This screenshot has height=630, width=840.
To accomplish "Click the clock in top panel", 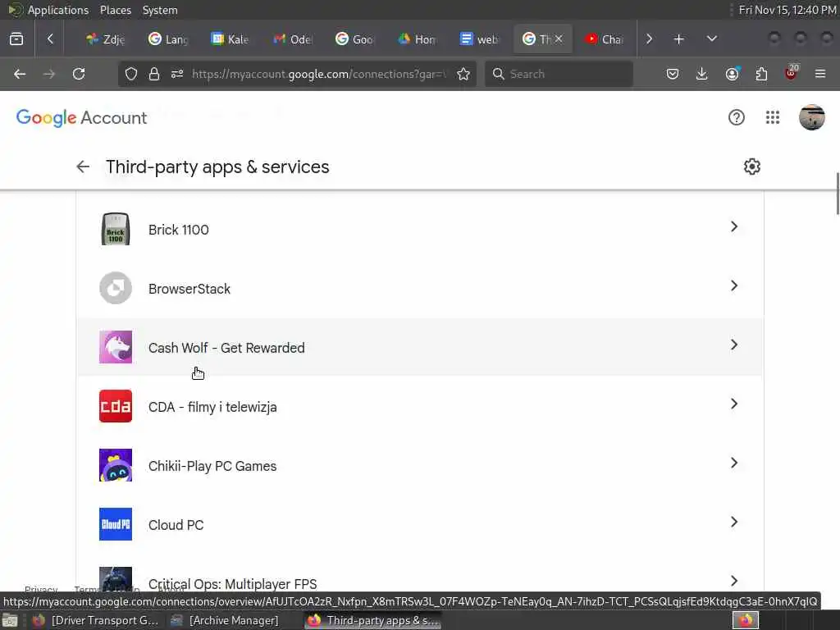I will (787, 10).
